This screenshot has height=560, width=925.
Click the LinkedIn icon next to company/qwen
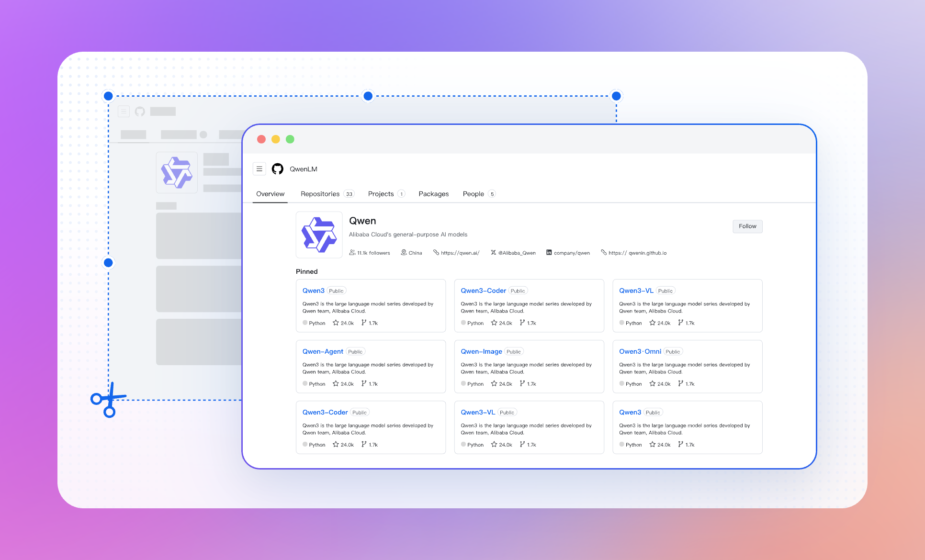[549, 253]
